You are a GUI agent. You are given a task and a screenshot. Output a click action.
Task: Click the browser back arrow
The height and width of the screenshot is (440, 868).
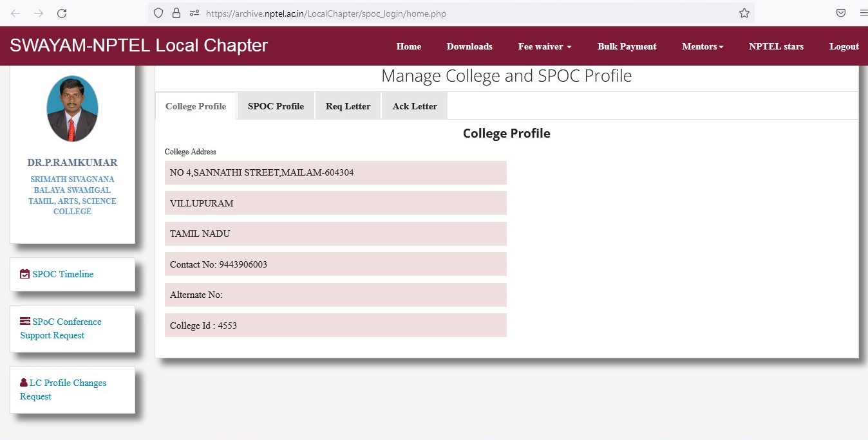(x=15, y=13)
